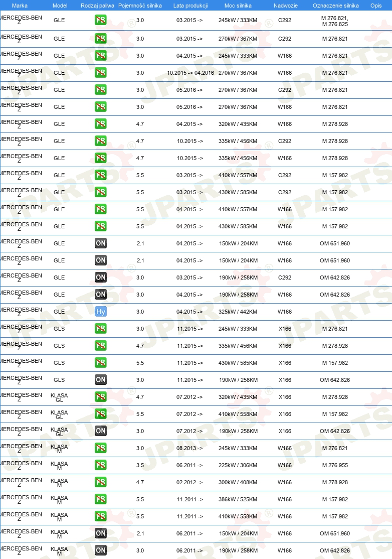The image size is (392, 559).
Task: Select 'M 157.982' in the GLS row
Action: tap(335, 363)
